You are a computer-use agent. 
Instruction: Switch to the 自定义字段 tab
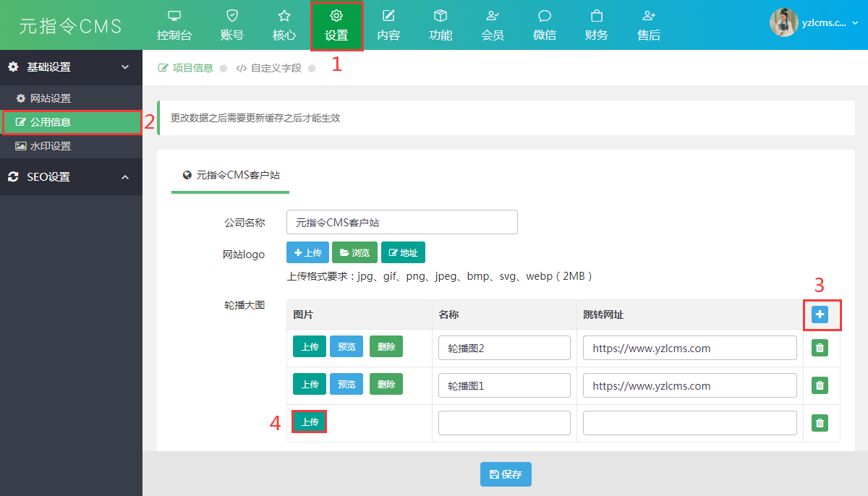[x=269, y=68]
